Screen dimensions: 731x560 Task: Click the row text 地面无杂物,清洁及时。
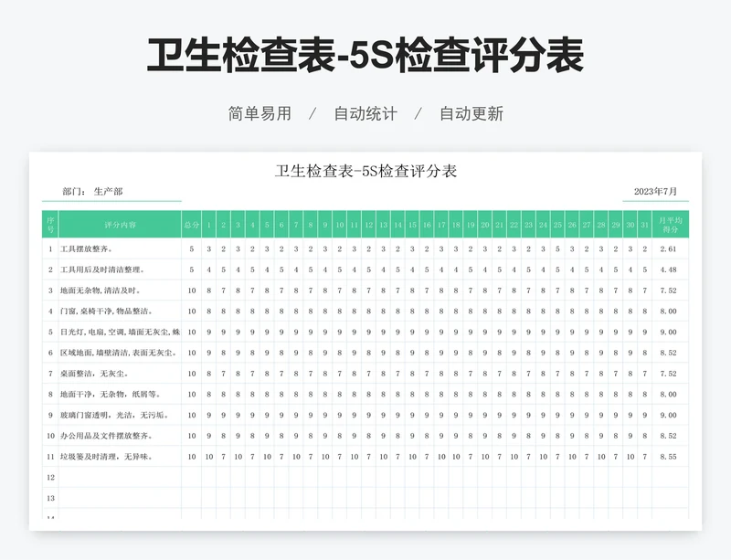[x=101, y=291]
